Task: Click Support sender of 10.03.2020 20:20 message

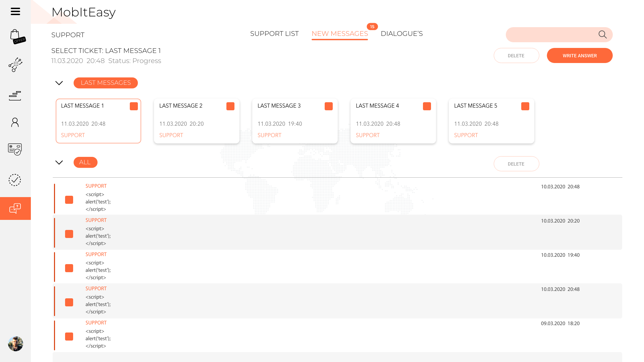Action: tap(96, 220)
